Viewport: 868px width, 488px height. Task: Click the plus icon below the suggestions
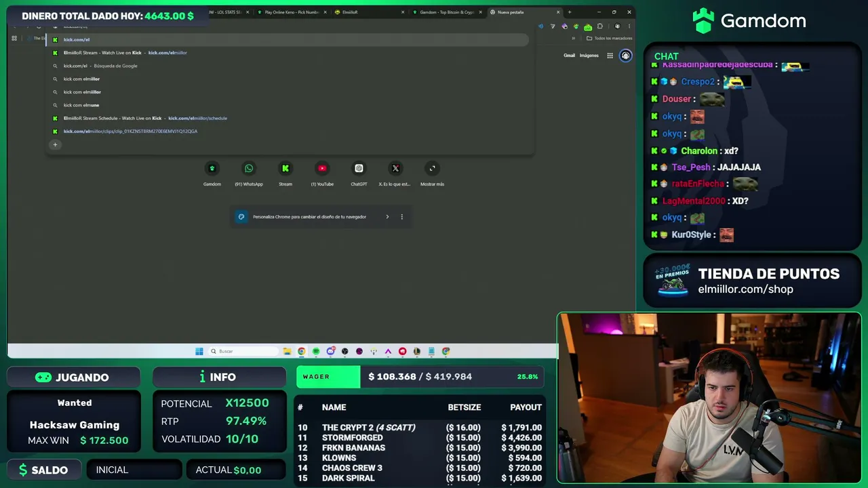click(56, 144)
